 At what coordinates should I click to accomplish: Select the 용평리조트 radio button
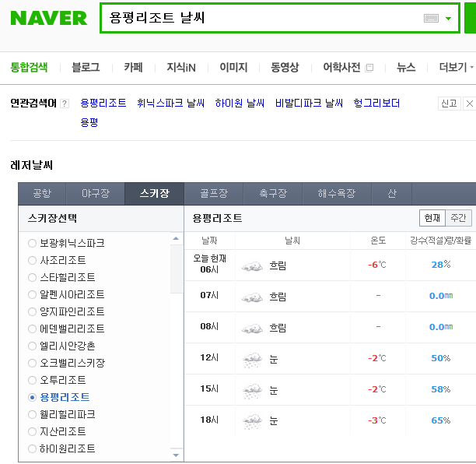point(32,398)
